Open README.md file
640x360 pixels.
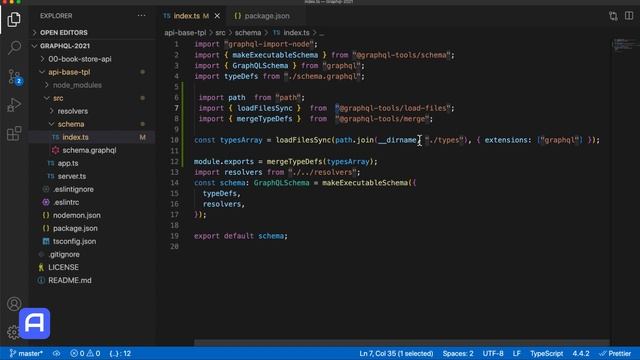[69, 280]
